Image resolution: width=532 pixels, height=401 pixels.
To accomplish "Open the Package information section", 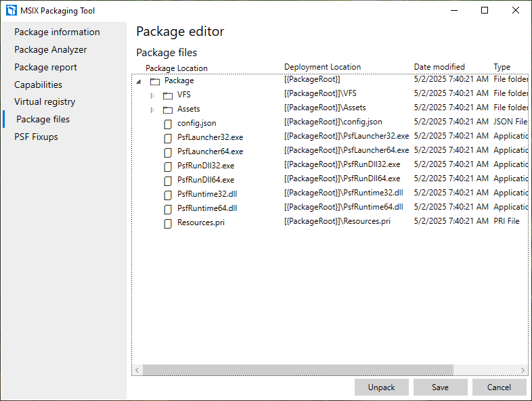I will (x=57, y=32).
